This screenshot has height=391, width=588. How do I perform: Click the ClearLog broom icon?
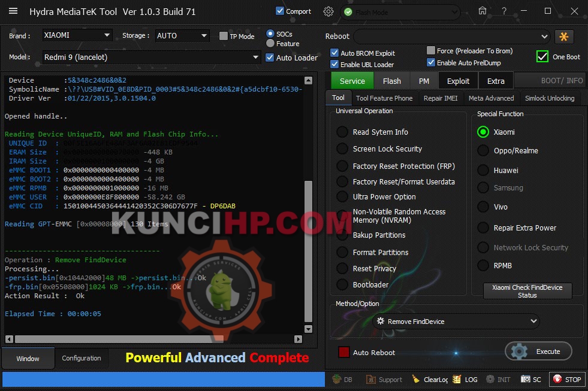416,379
